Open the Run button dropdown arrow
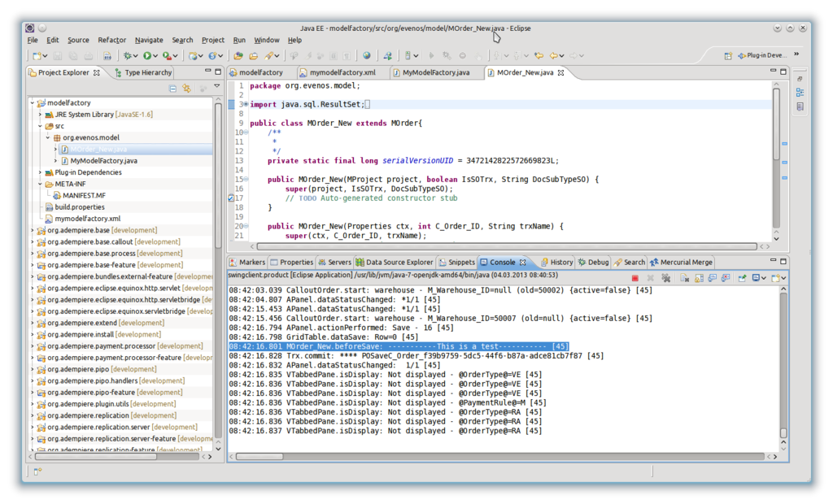 click(157, 56)
